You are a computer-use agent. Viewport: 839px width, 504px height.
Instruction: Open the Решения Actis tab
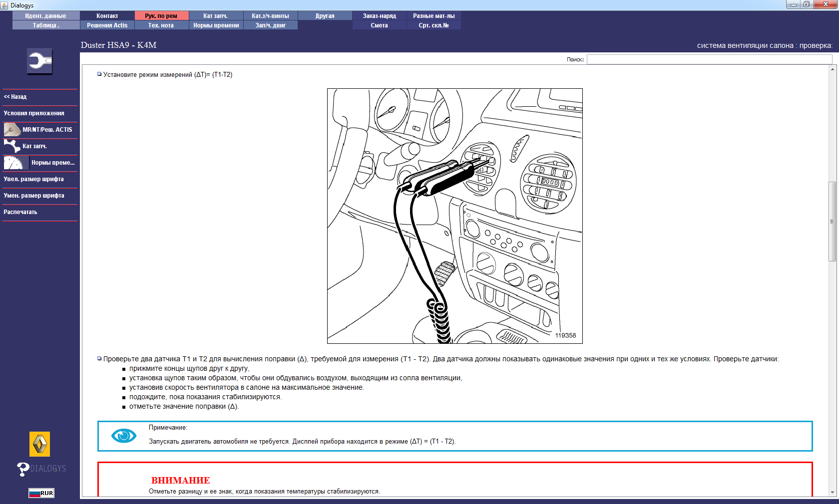107,25
